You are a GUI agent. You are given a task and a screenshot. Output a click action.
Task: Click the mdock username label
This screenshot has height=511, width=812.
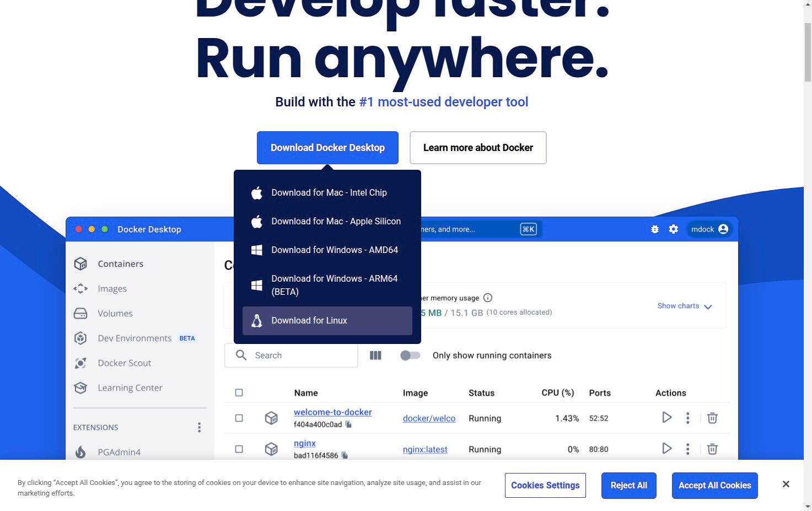pyautogui.click(x=702, y=229)
